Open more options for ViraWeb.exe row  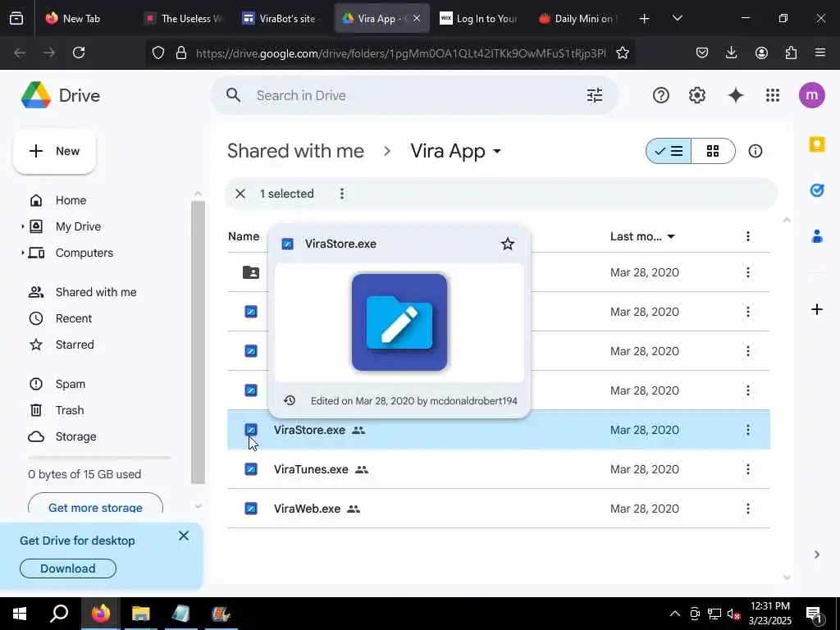point(748,509)
